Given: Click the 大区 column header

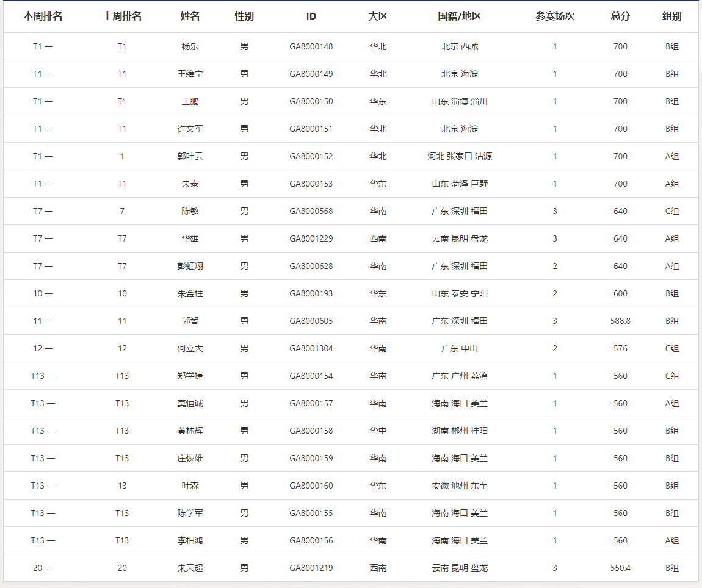Looking at the screenshot, I should click(x=378, y=16).
